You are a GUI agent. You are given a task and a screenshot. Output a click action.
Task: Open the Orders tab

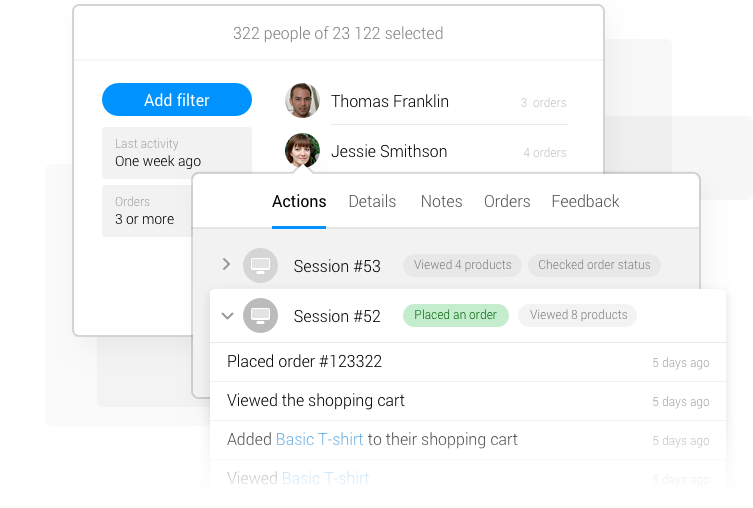pos(507,201)
